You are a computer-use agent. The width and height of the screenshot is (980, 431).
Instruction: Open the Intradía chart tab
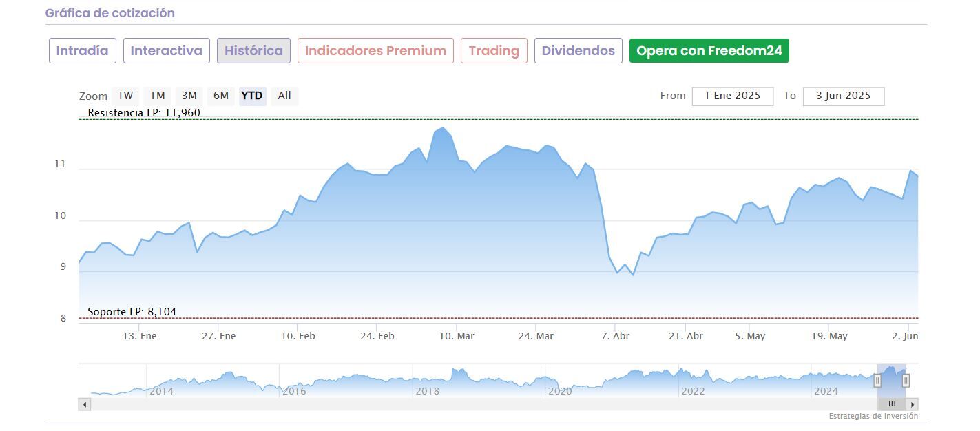point(82,51)
